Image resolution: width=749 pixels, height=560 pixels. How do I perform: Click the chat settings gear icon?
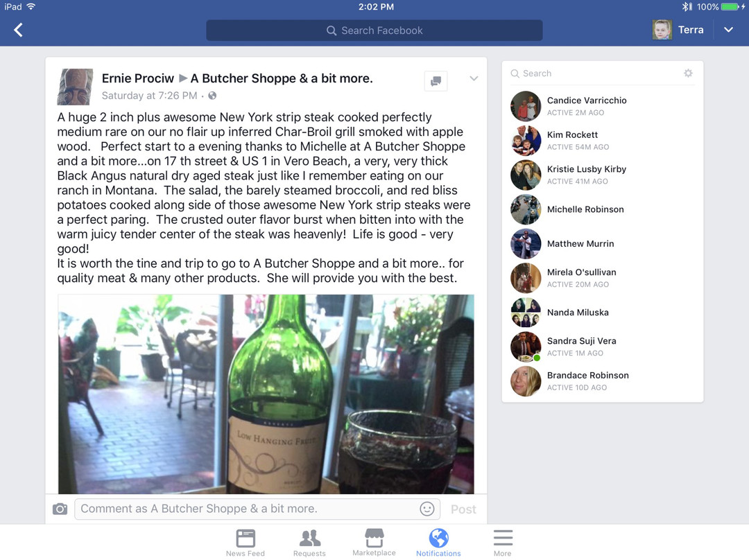pyautogui.click(x=688, y=73)
